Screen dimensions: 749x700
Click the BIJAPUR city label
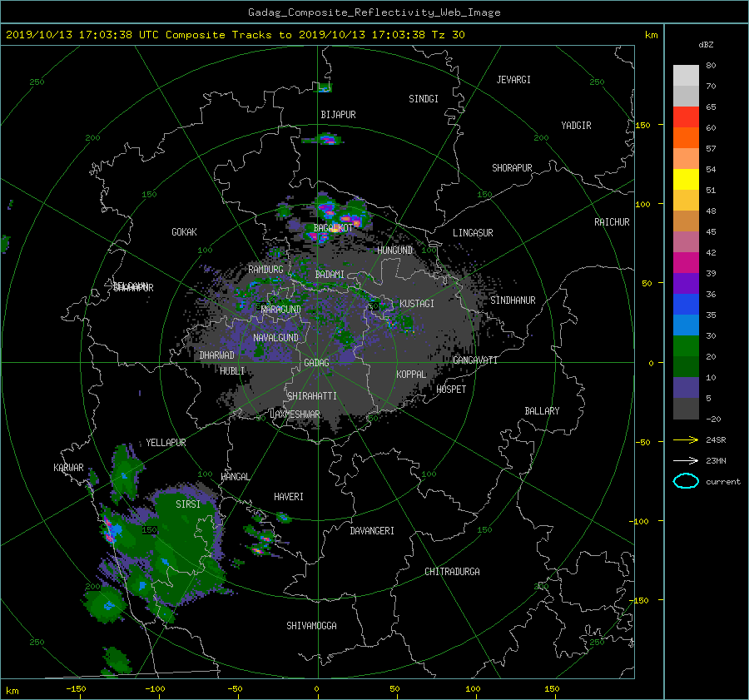pos(338,115)
